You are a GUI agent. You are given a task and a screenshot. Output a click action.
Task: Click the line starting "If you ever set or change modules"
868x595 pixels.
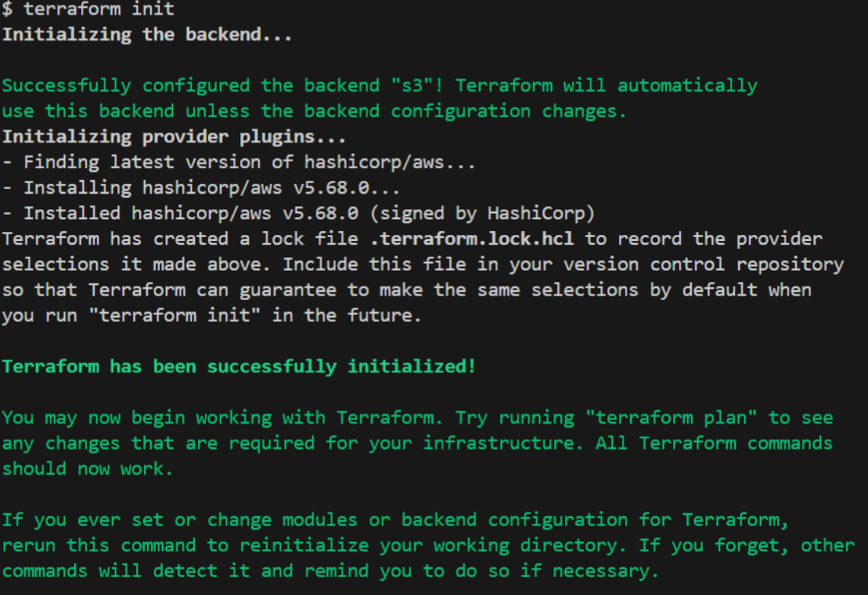click(395, 520)
